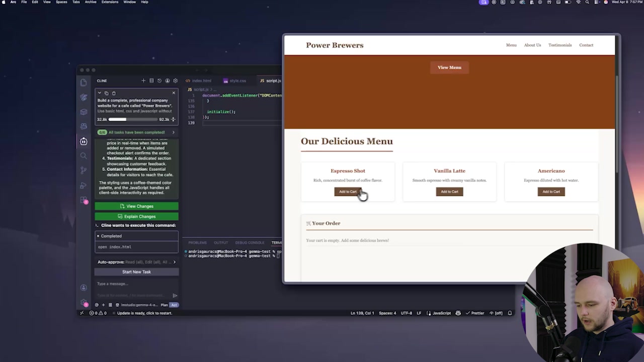Screen dimensions: 644x362
Task: Collapse the task prompt with its chevron
Action: (x=100, y=93)
